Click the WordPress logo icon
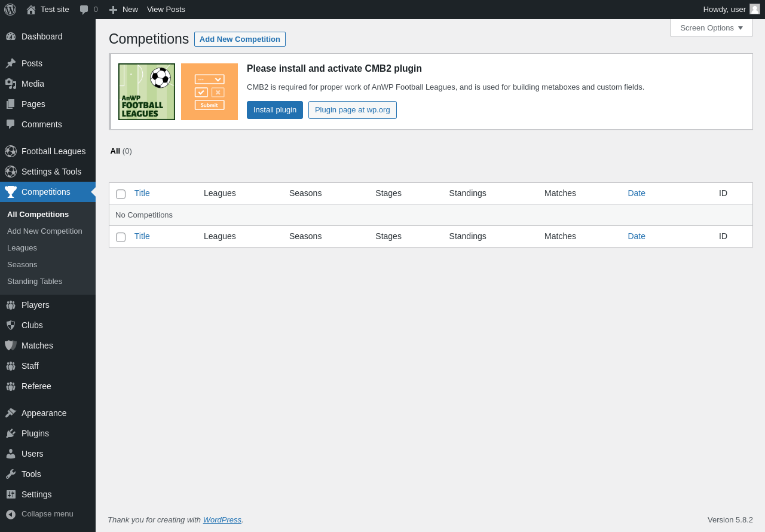Screen dimensions: 765x532 (10, 10)
